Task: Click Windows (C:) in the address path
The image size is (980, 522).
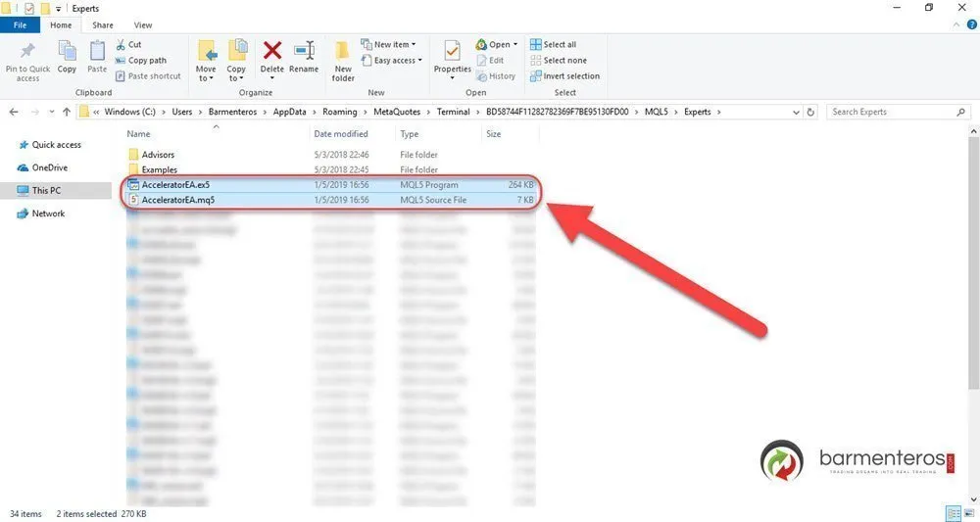Action: tap(129, 112)
